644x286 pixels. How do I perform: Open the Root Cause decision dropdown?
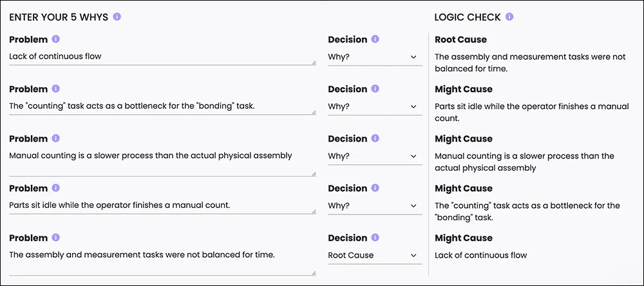pos(375,255)
